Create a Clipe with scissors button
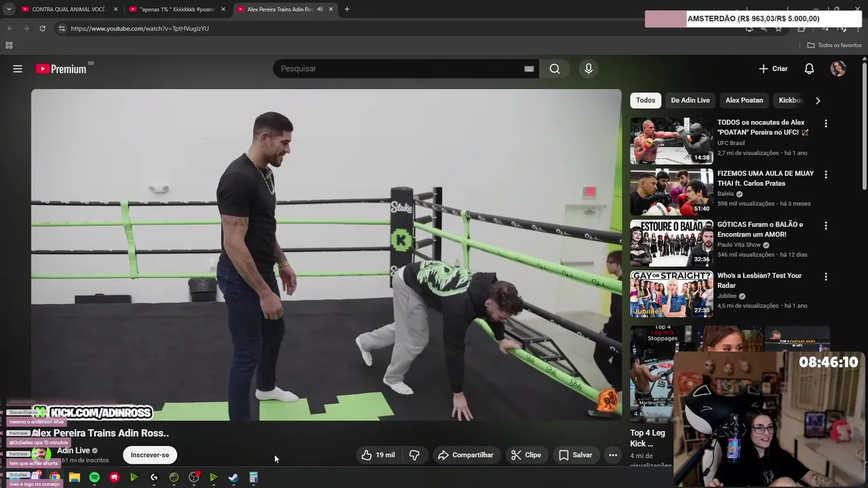The width and height of the screenshot is (868, 488). pyautogui.click(x=526, y=455)
